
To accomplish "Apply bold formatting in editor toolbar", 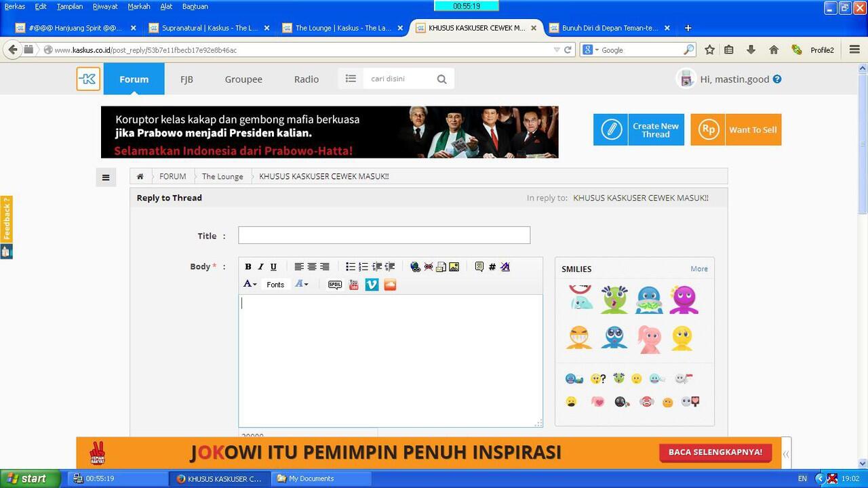I will pyautogui.click(x=248, y=267).
